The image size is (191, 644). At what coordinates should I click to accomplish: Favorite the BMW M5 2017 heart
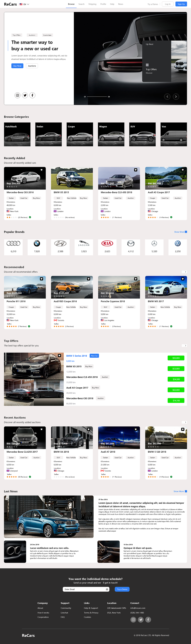click(x=183, y=279)
